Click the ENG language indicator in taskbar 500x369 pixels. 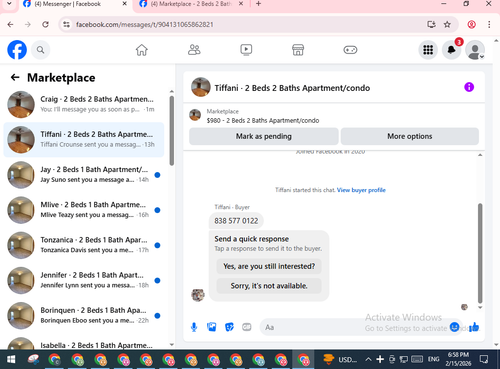[433, 359]
